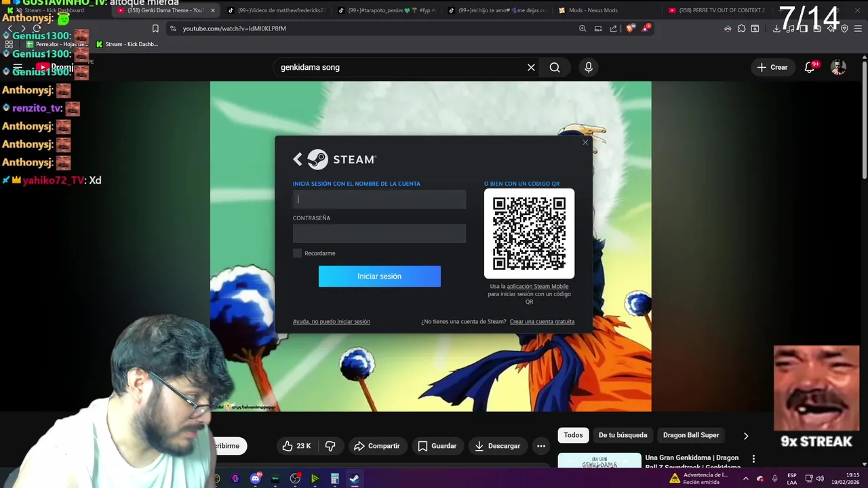Open Discord from the taskbar

tap(256, 479)
